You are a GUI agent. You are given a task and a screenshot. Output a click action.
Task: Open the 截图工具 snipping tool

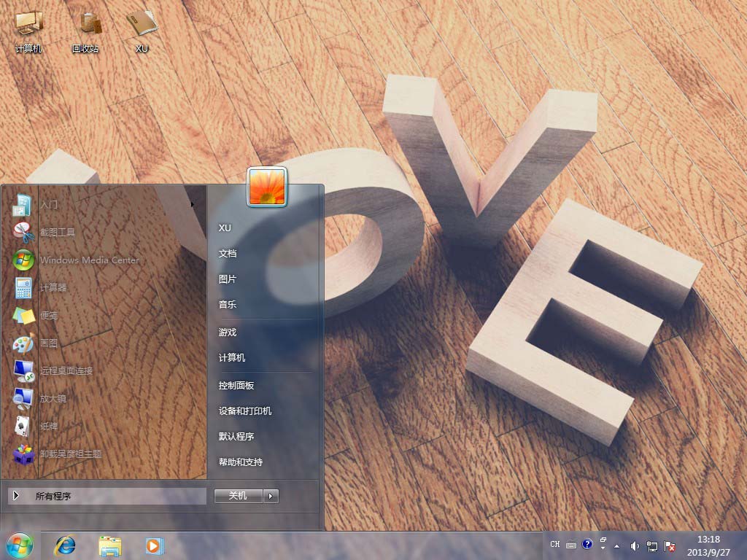57,233
